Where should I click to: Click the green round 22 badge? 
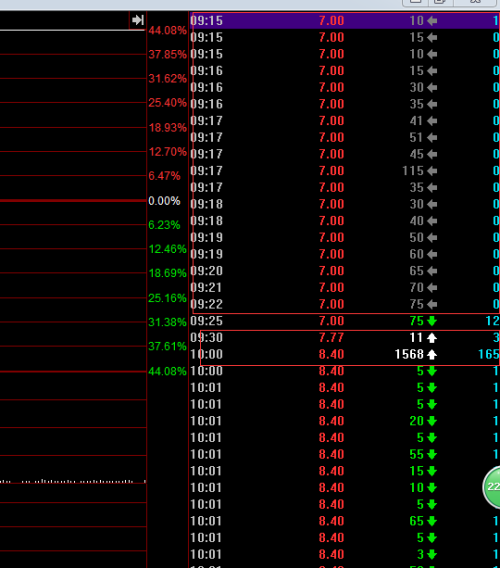pyautogui.click(x=492, y=487)
